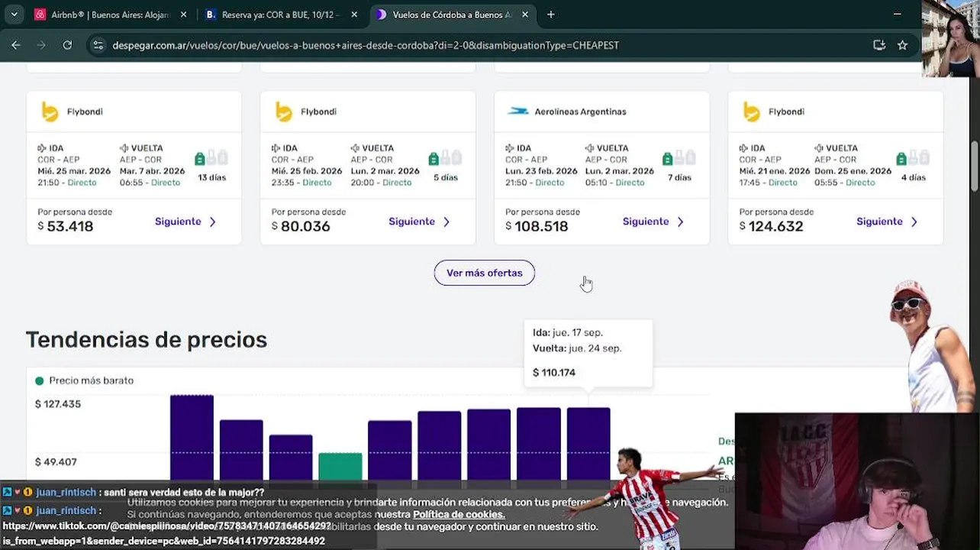Click the green Precio más barato legend dot
The image size is (980, 550).
click(x=40, y=380)
